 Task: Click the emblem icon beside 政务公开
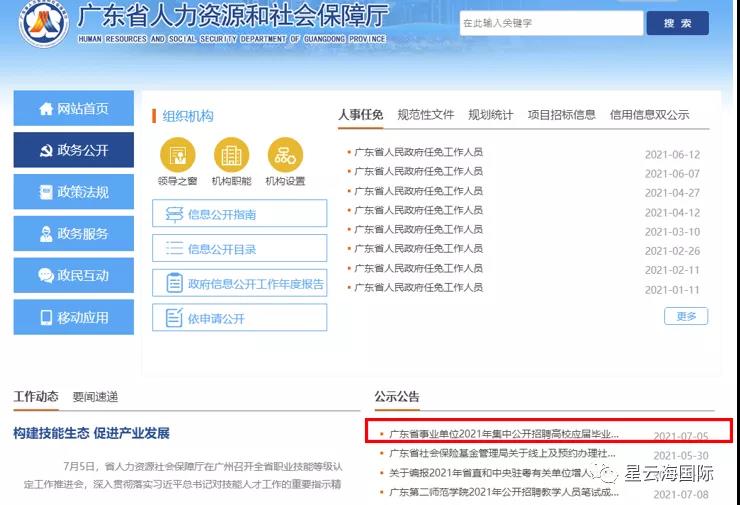point(46,151)
